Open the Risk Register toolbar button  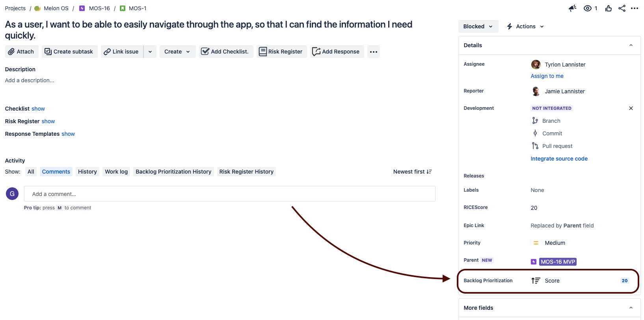pyautogui.click(x=281, y=52)
